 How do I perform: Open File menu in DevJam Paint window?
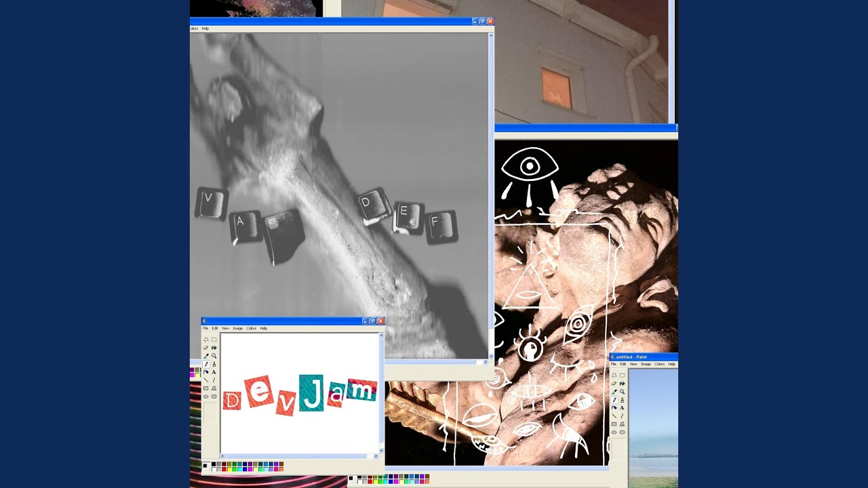pyautogui.click(x=205, y=328)
